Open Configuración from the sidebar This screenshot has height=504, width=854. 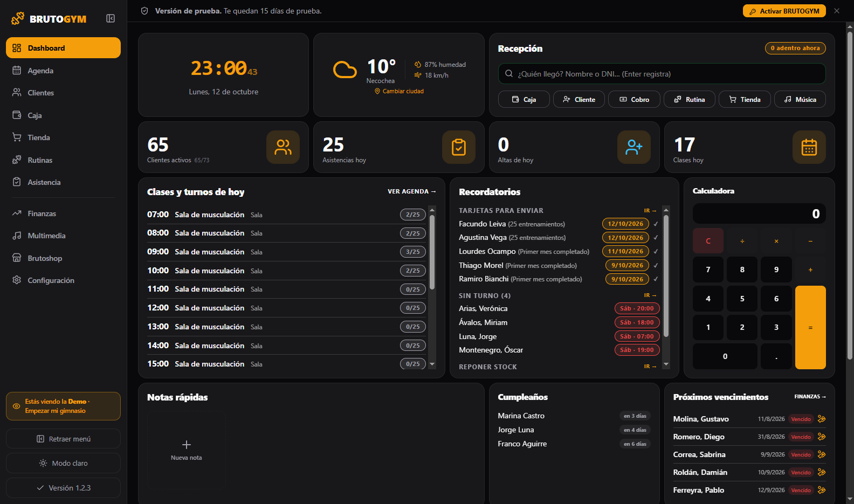click(x=63, y=280)
